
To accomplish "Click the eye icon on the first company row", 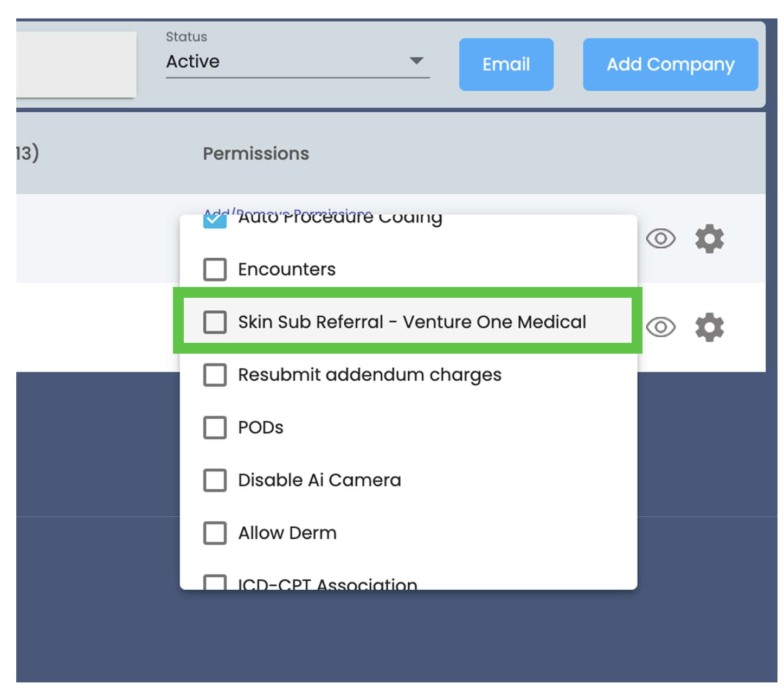I will click(660, 239).
